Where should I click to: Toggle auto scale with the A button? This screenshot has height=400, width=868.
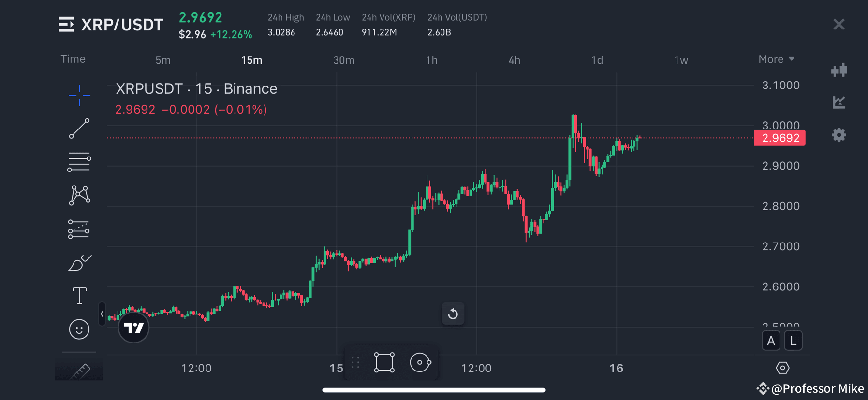click(771, 340)
